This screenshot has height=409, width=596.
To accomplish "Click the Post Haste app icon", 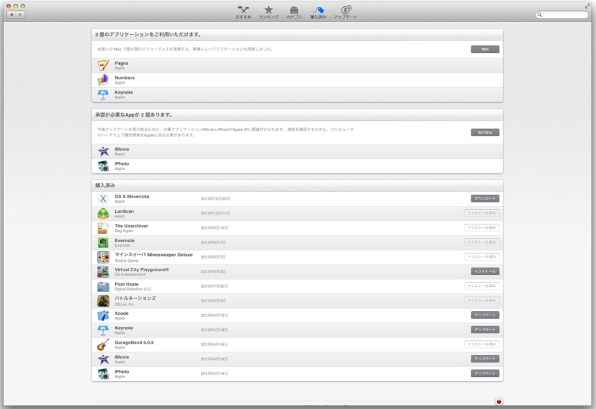I will tap(103, 286).
